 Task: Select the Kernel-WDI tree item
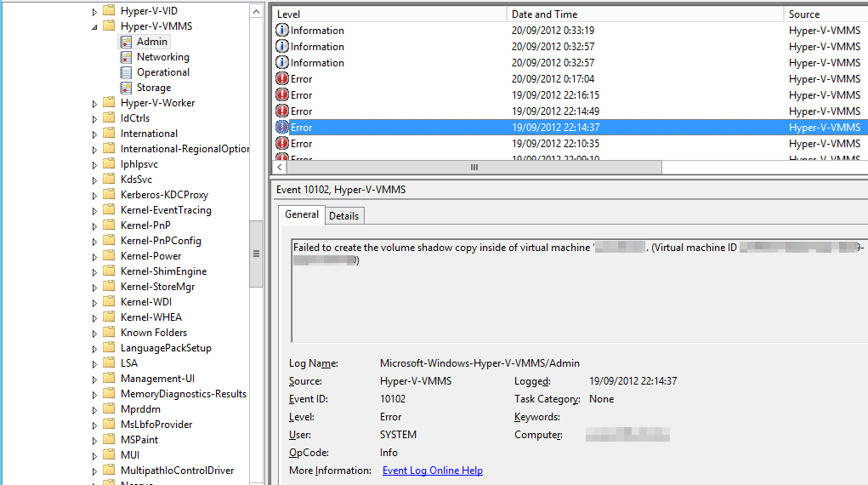[146, 302]
